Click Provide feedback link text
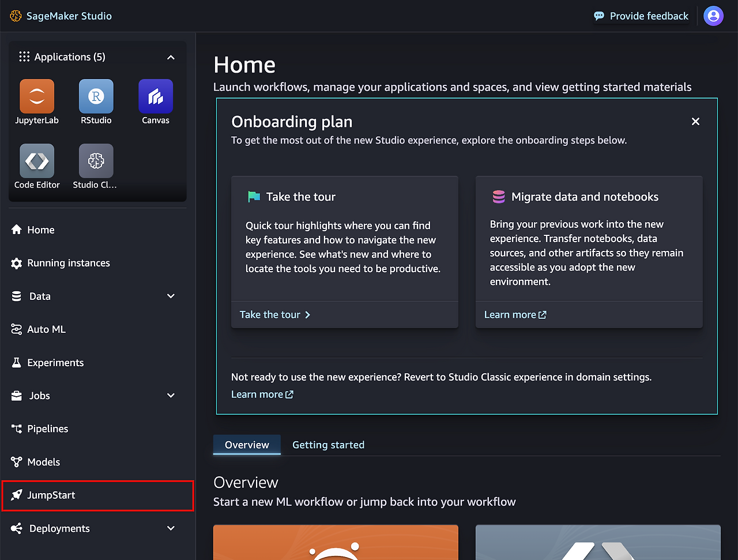Viewport: 738px width, 560px height. click(x=649, y=16)
